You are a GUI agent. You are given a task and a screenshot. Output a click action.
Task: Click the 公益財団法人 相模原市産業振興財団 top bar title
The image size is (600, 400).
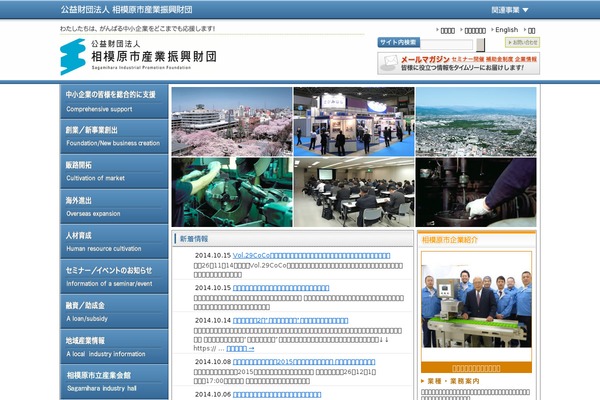[127, 10]
